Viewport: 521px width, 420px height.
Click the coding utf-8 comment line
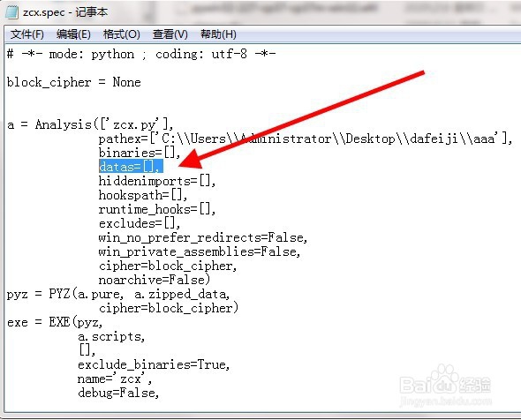[141, 54]
